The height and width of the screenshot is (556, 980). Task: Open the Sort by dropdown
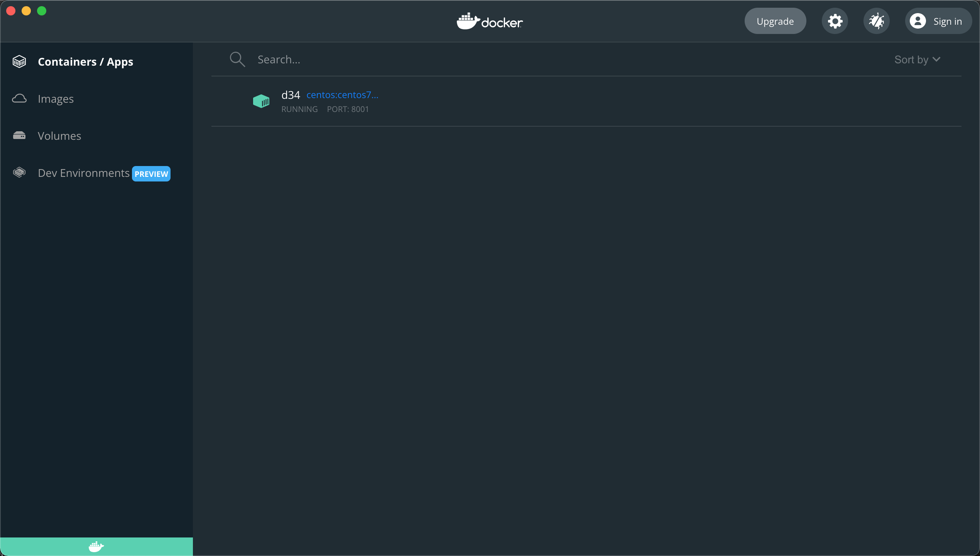[917, 59]
